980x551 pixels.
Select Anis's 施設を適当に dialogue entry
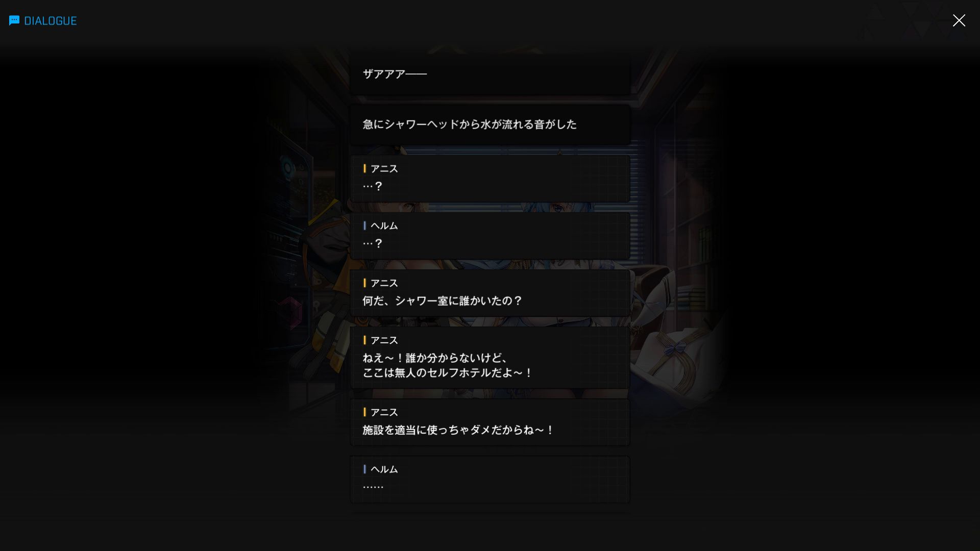(x=490, y=422)
